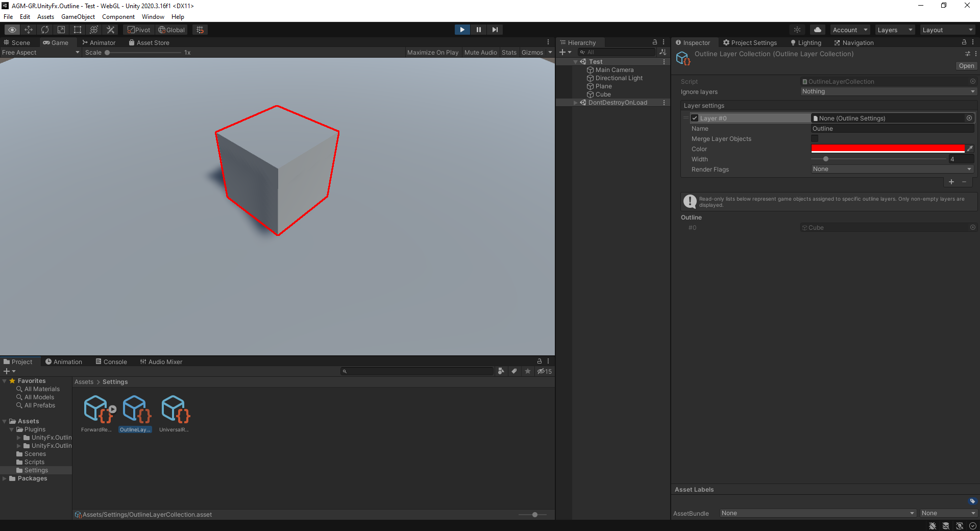Open the GameObject menu
980x531 pixels.
78,17
